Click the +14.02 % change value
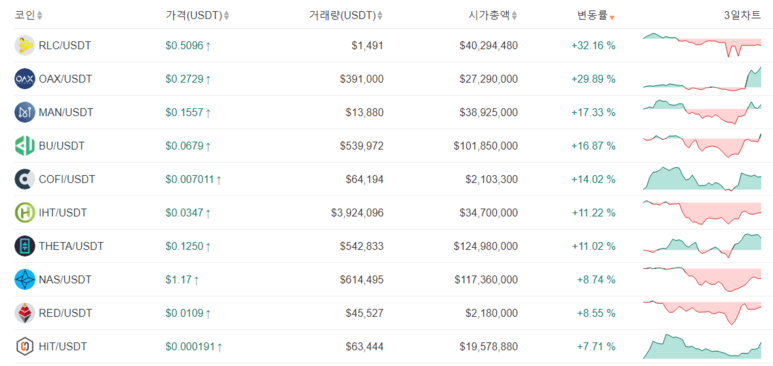The width and height of the screenshot is (773, 366). (594, 179)
